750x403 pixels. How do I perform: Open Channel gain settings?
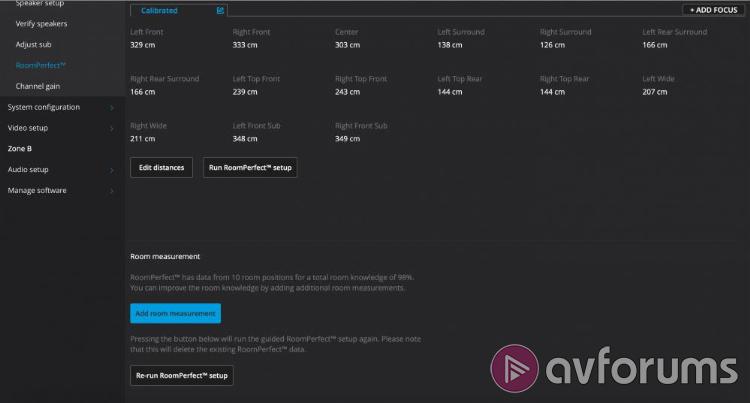pyautogui.click(x=38, y=86)
